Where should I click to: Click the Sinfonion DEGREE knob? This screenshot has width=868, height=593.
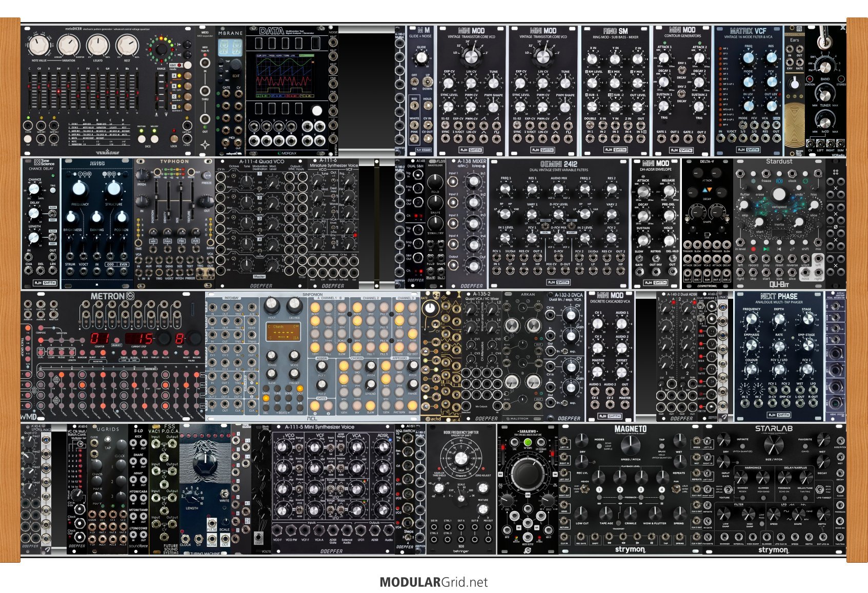click(x=294, y=305)
